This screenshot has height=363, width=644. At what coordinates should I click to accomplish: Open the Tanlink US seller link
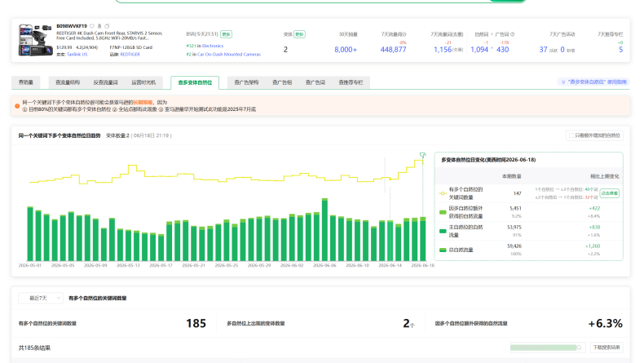(77, 55)
